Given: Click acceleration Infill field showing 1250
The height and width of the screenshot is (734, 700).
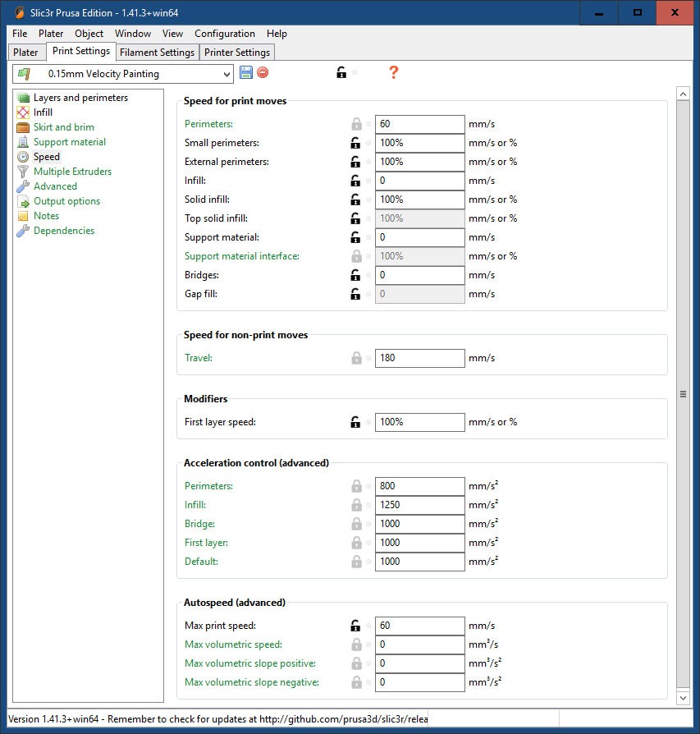Looking at the screenshot, I should 419,505.
